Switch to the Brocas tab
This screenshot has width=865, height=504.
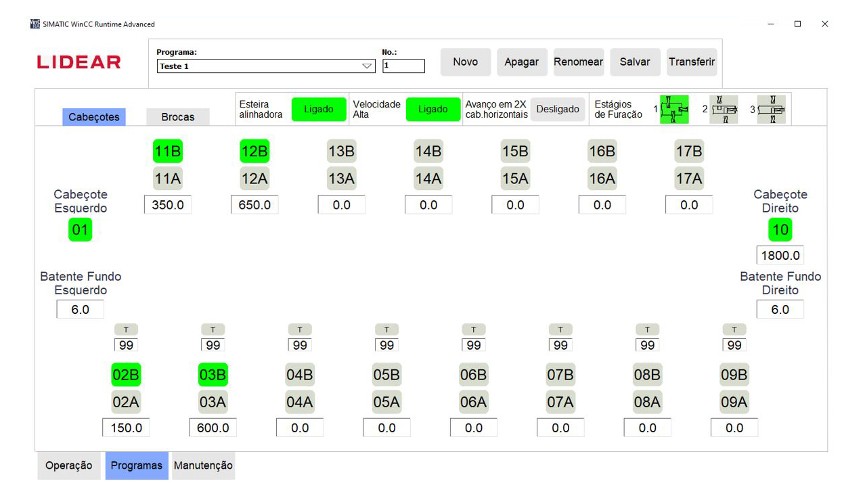tap(177, 117)
